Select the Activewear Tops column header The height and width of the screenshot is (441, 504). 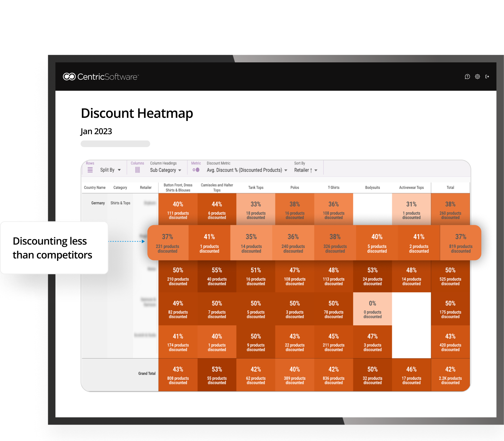tap(411, 187)
